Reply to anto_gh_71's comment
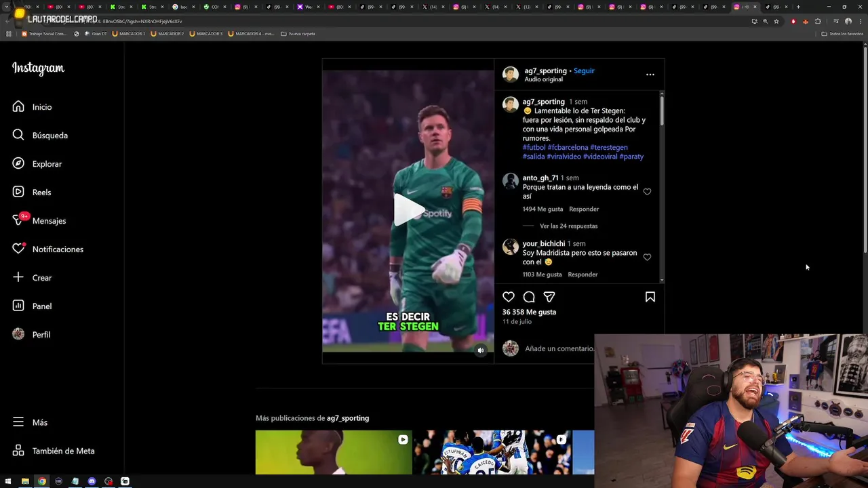Image resolution: width=868 pixels, height=488 pixels. 584,209
